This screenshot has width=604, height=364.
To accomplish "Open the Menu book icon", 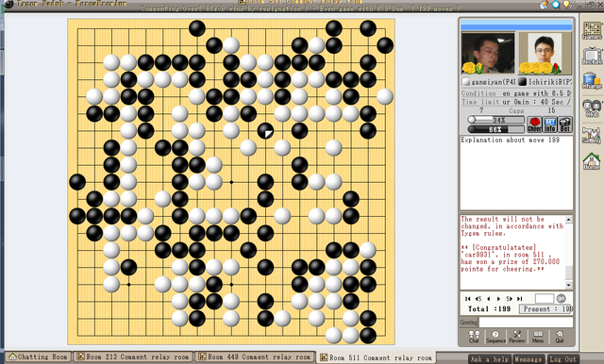I will (x=538, y=337).
